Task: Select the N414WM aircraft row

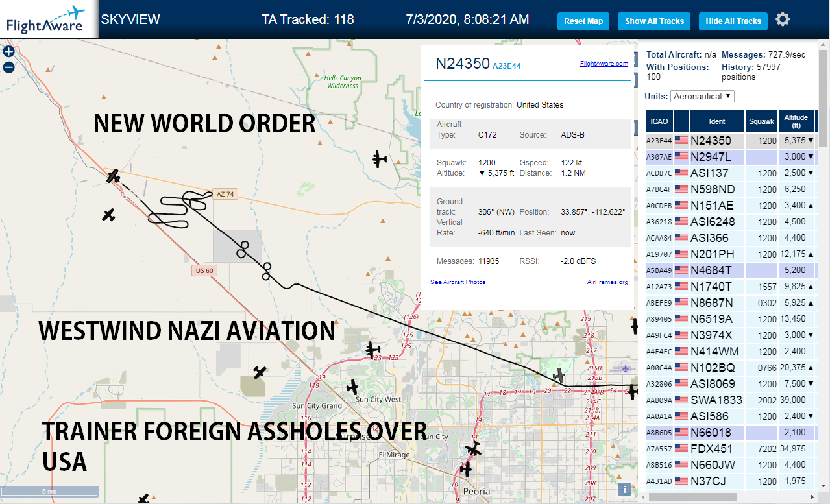Action: 730,351
